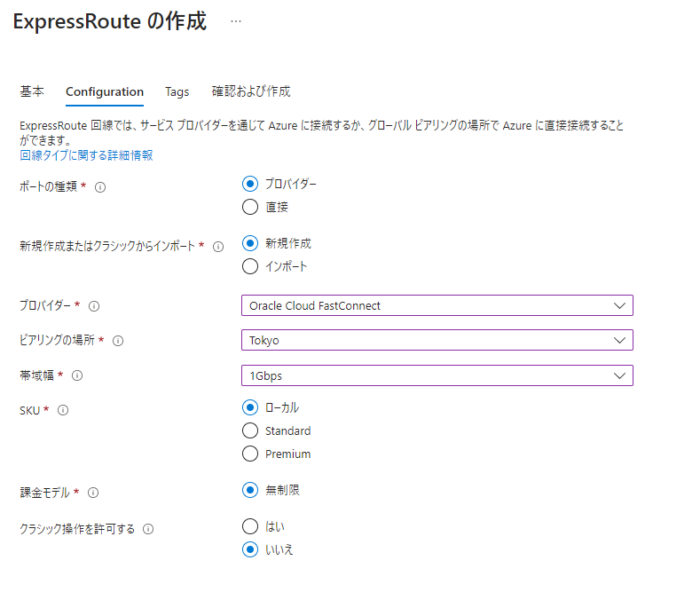Screen dimensions: 700x592
Task: Switch to the Configuration tab
Action: [x=105, y=91]
